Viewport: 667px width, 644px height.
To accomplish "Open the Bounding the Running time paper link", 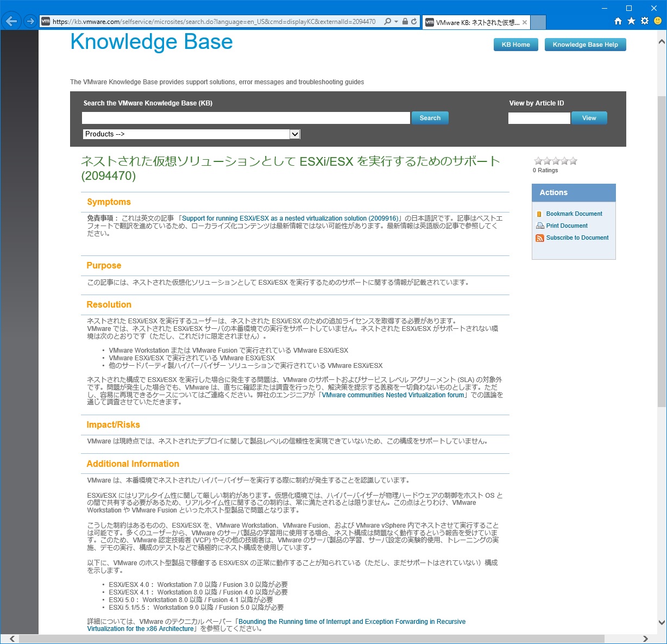I will point(276,625).
